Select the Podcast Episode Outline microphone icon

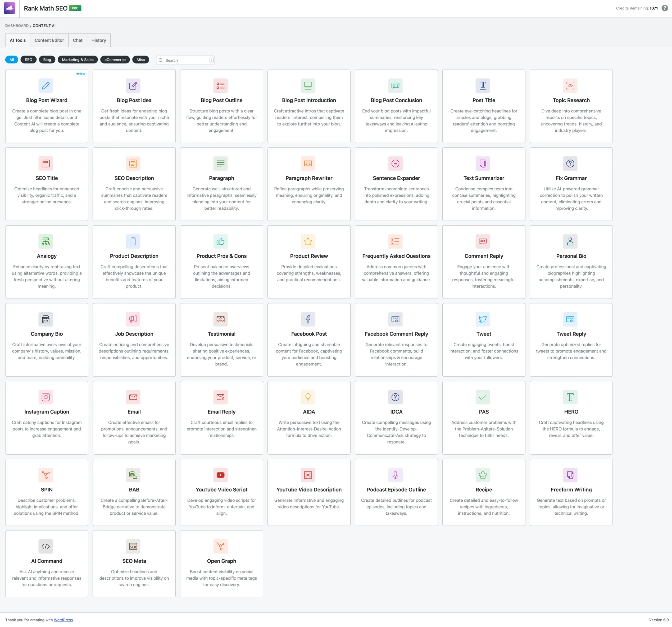pos(396,475)
